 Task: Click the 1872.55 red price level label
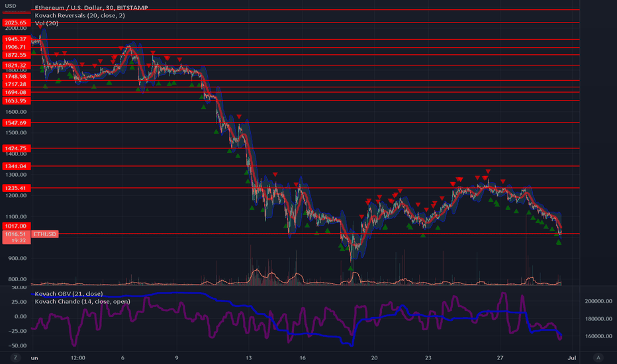[x=16, y=55]
